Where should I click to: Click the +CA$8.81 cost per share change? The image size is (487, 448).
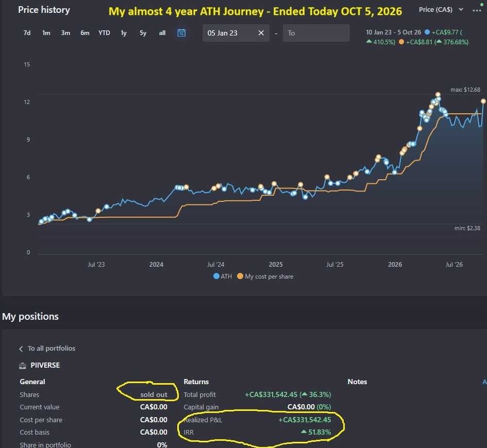pos(419,42)
